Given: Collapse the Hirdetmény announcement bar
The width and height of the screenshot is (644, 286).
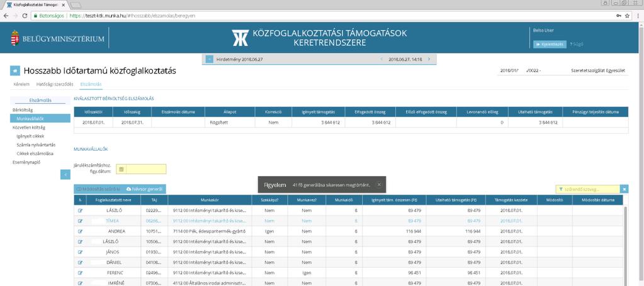Looking at the screenshot, I should pyautogui.click(x=209, y=60).
